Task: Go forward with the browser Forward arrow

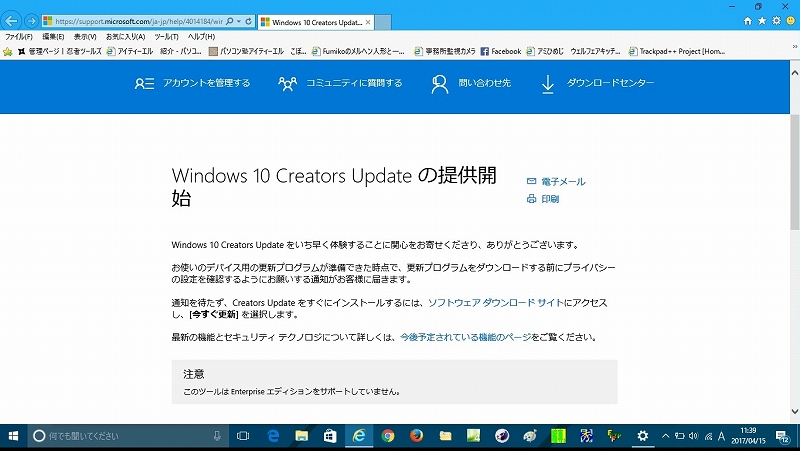Action: [32, 21]
